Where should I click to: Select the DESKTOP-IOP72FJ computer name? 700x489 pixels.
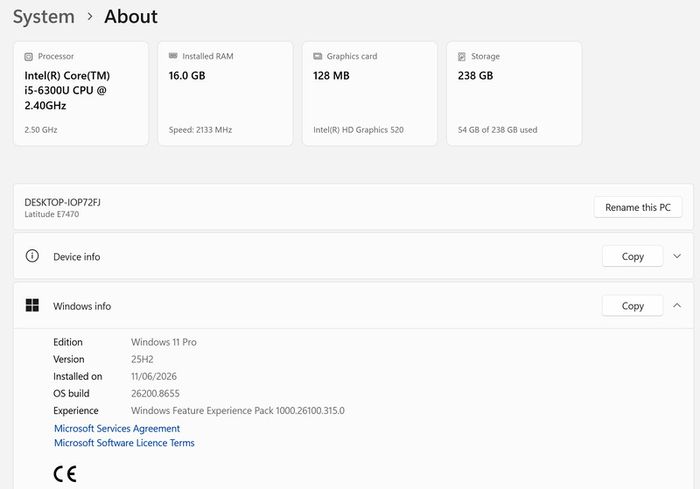coord(62,202)
